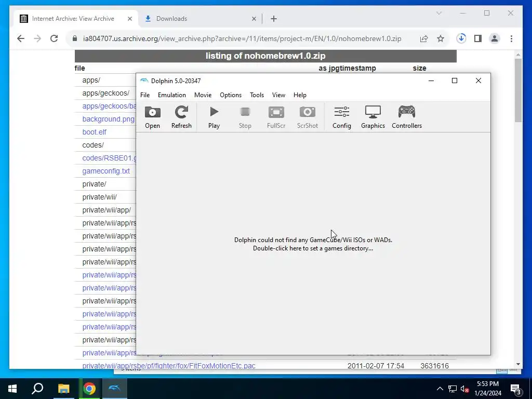Open the notification center icon
The height and width of the screenshot is (399, 532).
515,389
